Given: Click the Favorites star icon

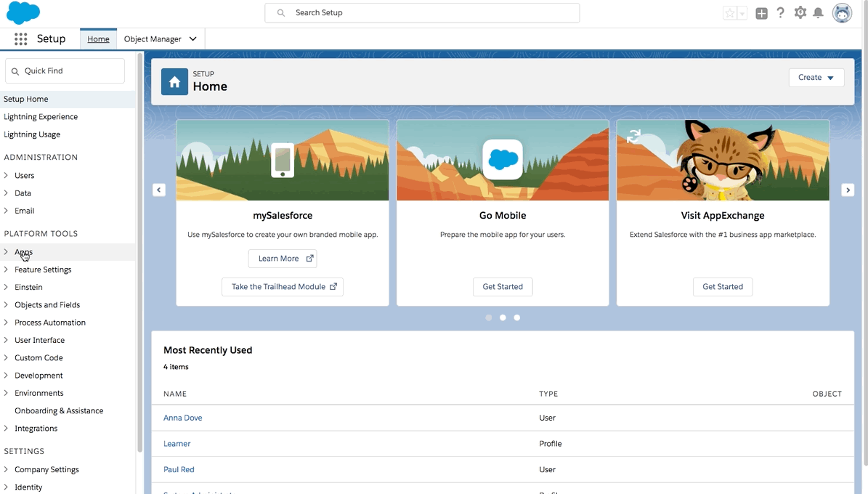Looking at the screenshot, I should tap(730, 13).
